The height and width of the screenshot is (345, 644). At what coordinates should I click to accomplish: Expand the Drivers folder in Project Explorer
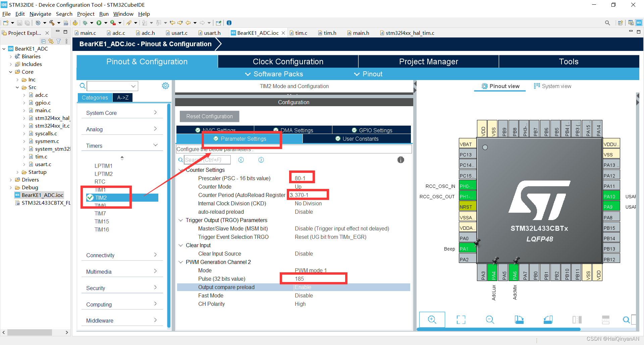(11, 180)
